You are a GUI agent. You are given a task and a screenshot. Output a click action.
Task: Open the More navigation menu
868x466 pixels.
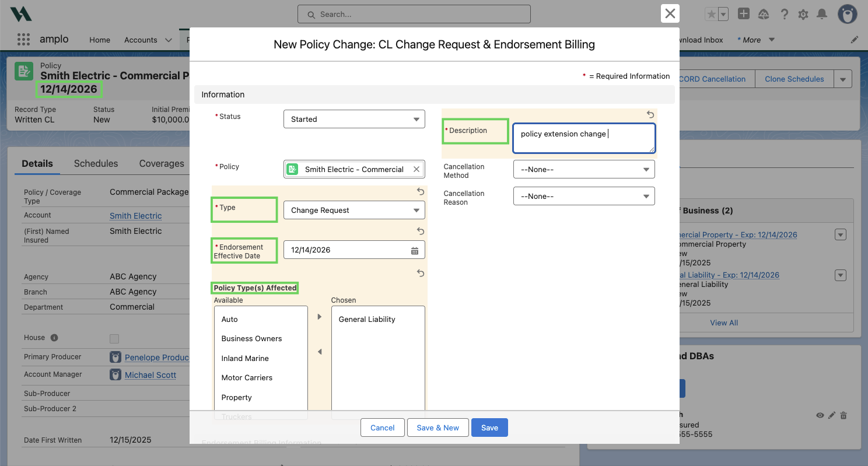click(x=756, y=40)
